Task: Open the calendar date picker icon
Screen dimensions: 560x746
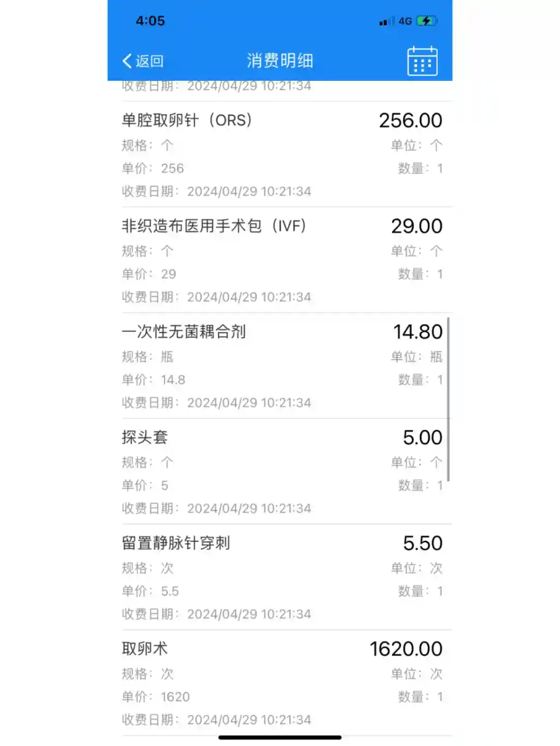Action: click(x=422, y=61)
